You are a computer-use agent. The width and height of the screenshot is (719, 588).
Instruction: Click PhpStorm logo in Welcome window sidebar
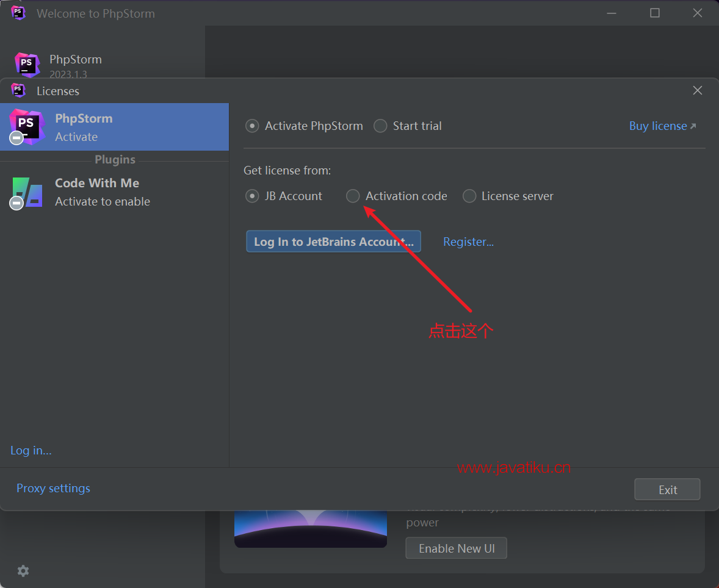coord(27,65)
